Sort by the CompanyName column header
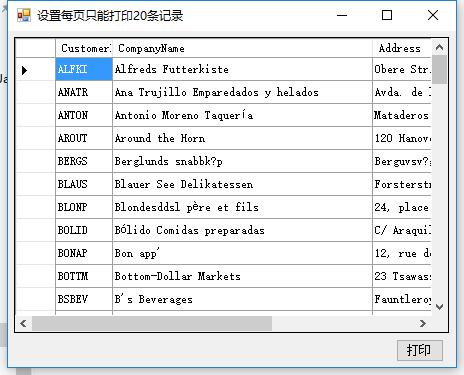Image resolution: width=464 pixels, height=375 pixels. tap(242, 48)
